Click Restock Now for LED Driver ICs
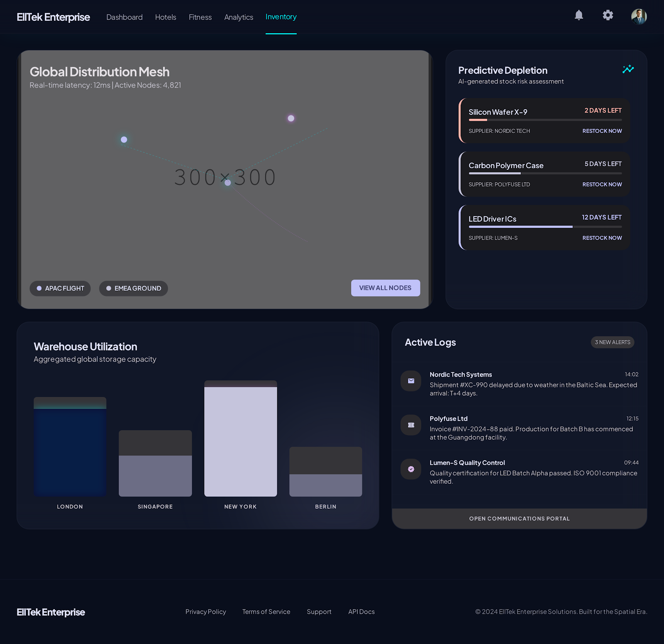Image resolution: width=664 pixels, height=644 pixels. pyautogui.click(x=602, y=238)
